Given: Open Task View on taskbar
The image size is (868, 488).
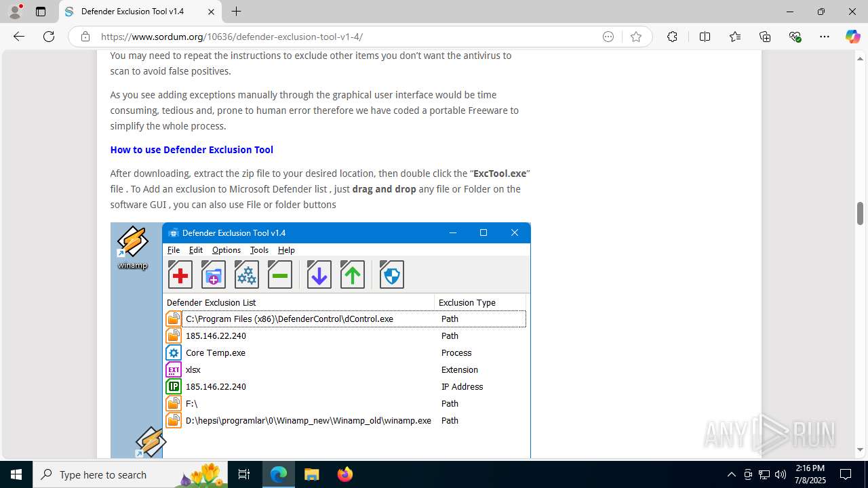Looking at the screenshot, I should (245, 474).
